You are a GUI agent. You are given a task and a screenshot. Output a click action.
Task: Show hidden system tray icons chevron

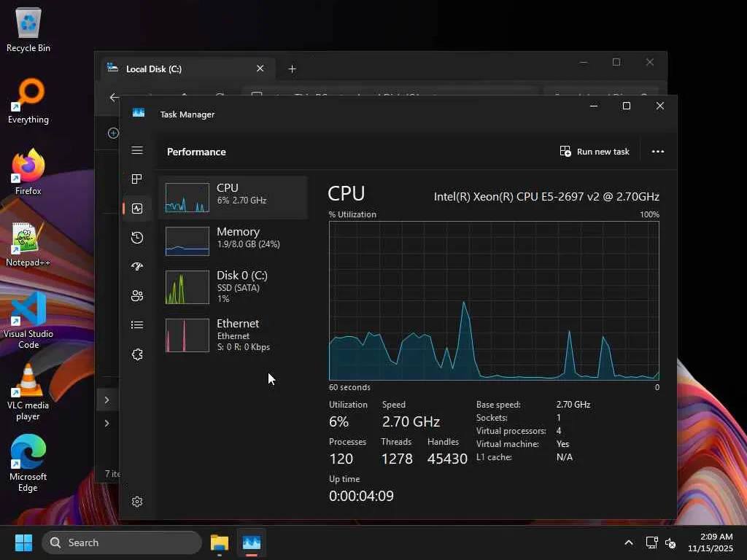629,542
